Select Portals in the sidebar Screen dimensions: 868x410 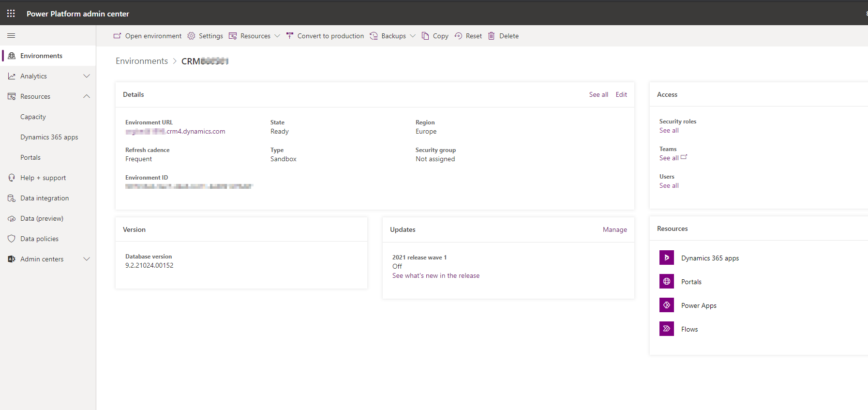click(30, 157)
